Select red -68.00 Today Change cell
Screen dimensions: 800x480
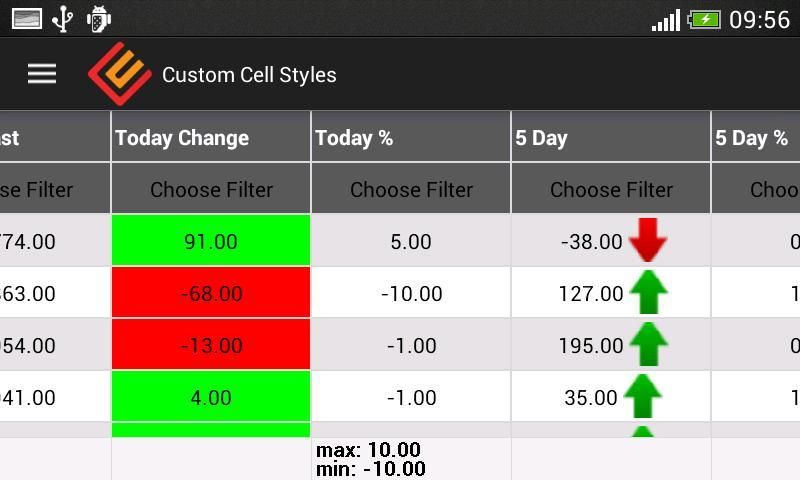click(211, 293)
